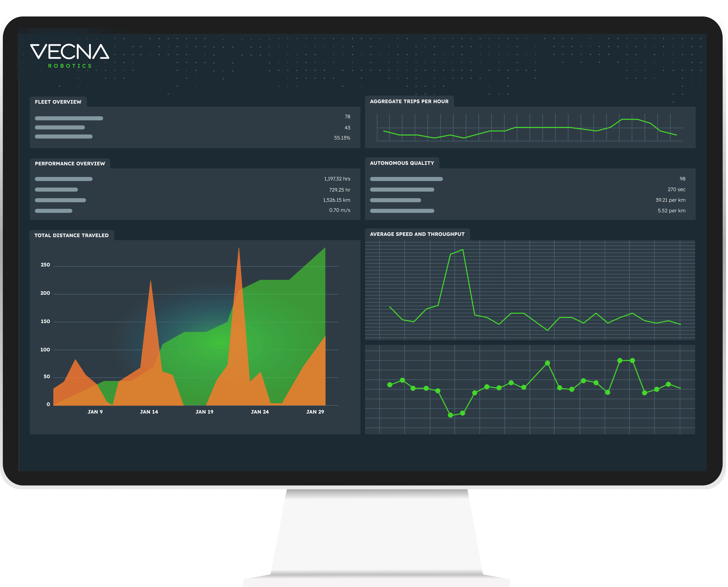Click the 200 y-axis label
This screenshot has width=728, height=587.
[x=45, y=293]
